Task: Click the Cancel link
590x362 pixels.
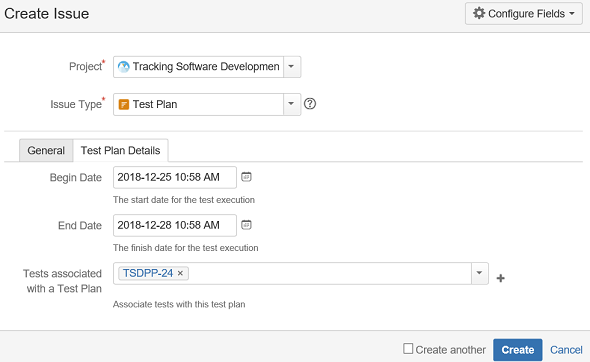Action: (x=566, y=350)
